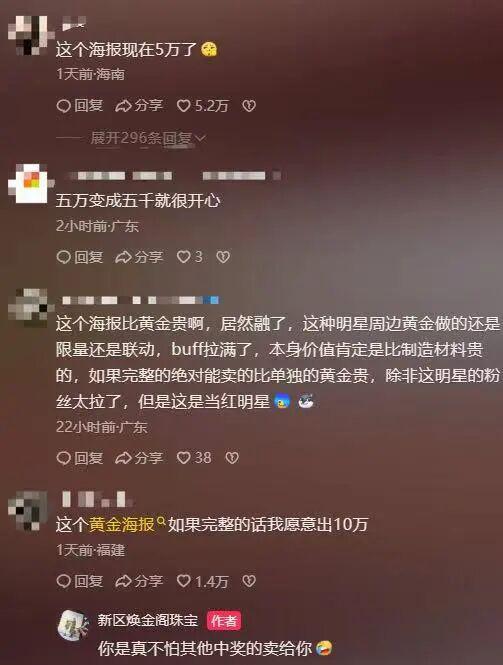Share the Hainan comment about the poster
Screen dimensions: 503x665
pos(139,106)
